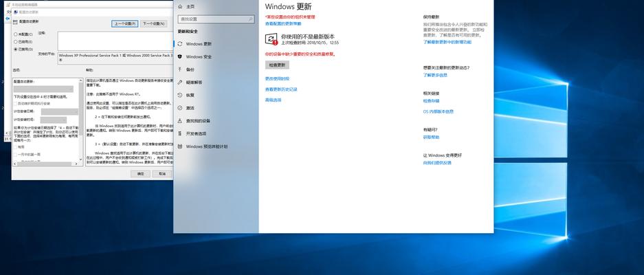Click the 激活 checkmark circle icon
Image resolution: width=644 pixels, height=275 pixels.
[x=180, y=108]
